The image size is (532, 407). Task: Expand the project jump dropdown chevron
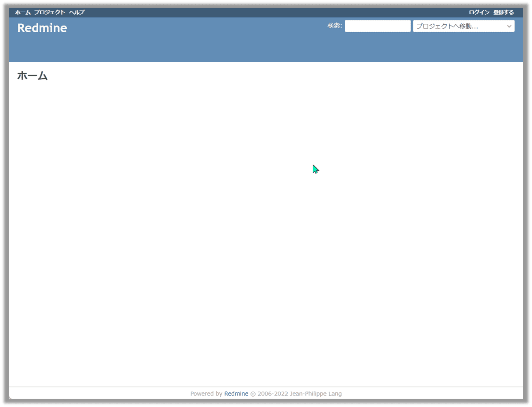(x=509, y=26)
